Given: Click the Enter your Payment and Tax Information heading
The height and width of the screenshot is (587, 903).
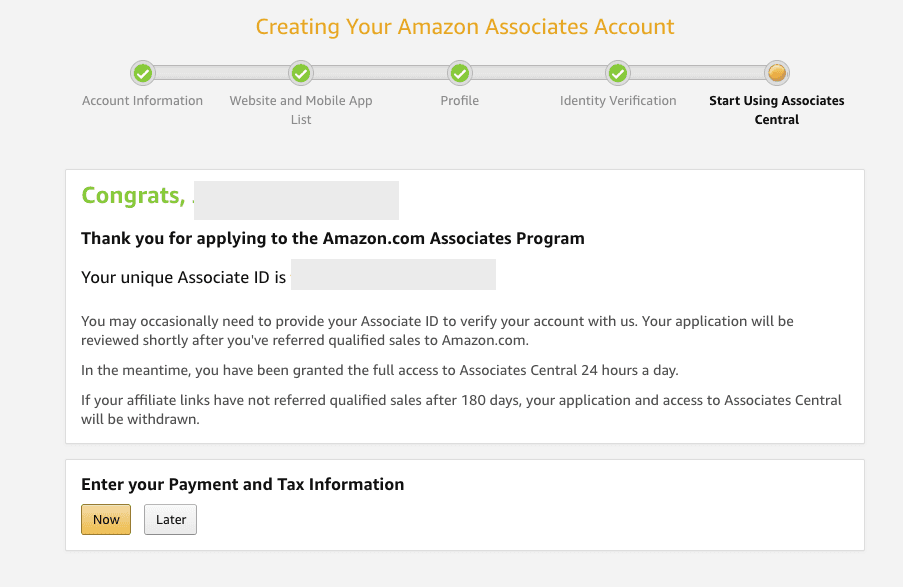Looking at the screenshot, I should point(243,485).
